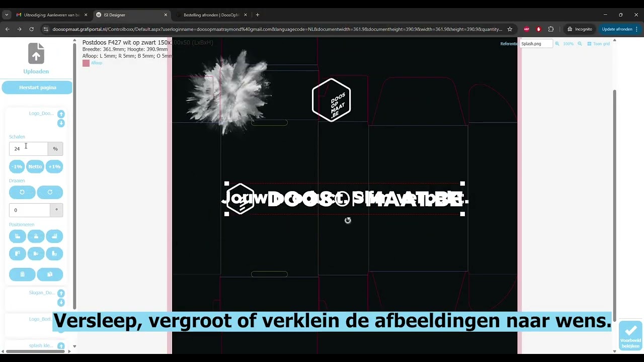This screenshot has width=644, height=362.
Task: Open the ABP Adblock Plus extension
Action: point(527,29)
